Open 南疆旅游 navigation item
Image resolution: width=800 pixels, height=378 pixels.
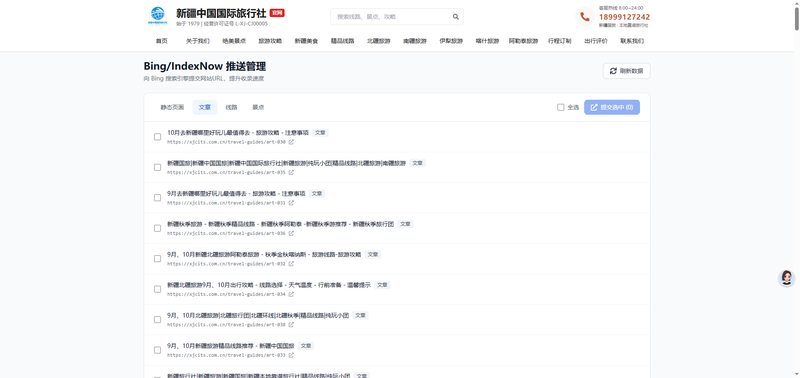click(415, 41)
